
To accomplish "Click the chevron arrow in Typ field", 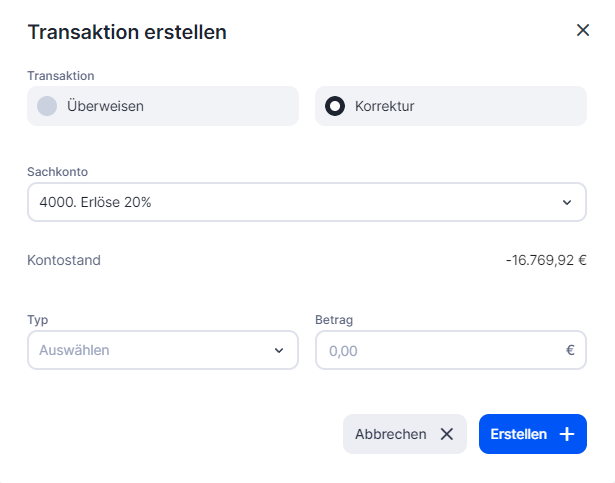I will click(279, 351).
